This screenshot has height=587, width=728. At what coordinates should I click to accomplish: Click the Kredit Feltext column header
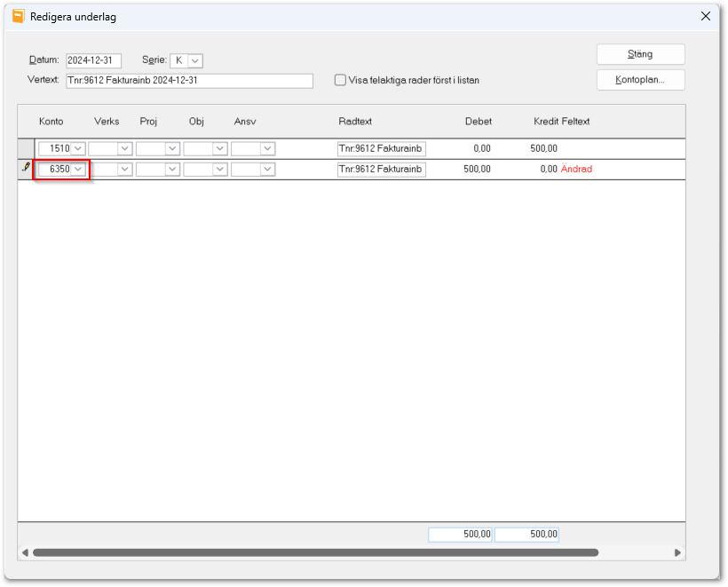pyautogui.click(x=561, y=121)
